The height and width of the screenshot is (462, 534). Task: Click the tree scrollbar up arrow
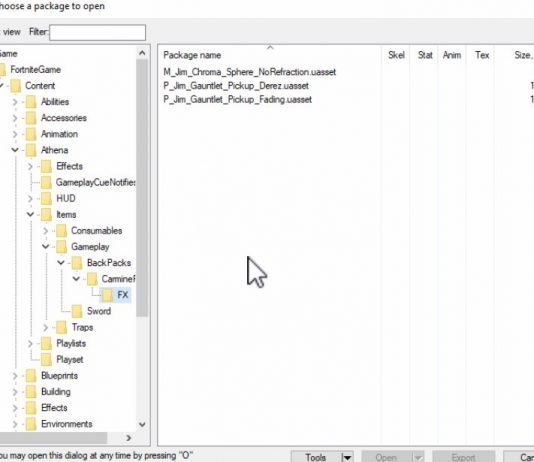142,53
